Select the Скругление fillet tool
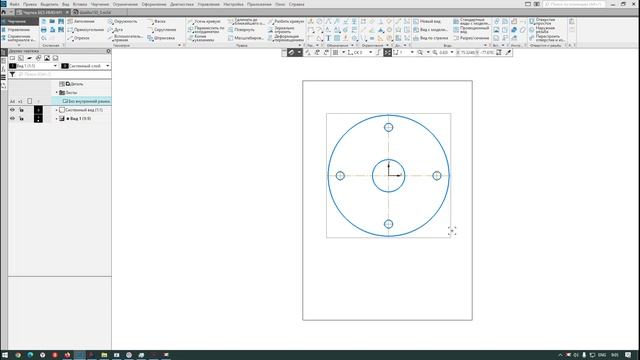The height and width of the screenshot is (360, 640). tap(162, 30)
